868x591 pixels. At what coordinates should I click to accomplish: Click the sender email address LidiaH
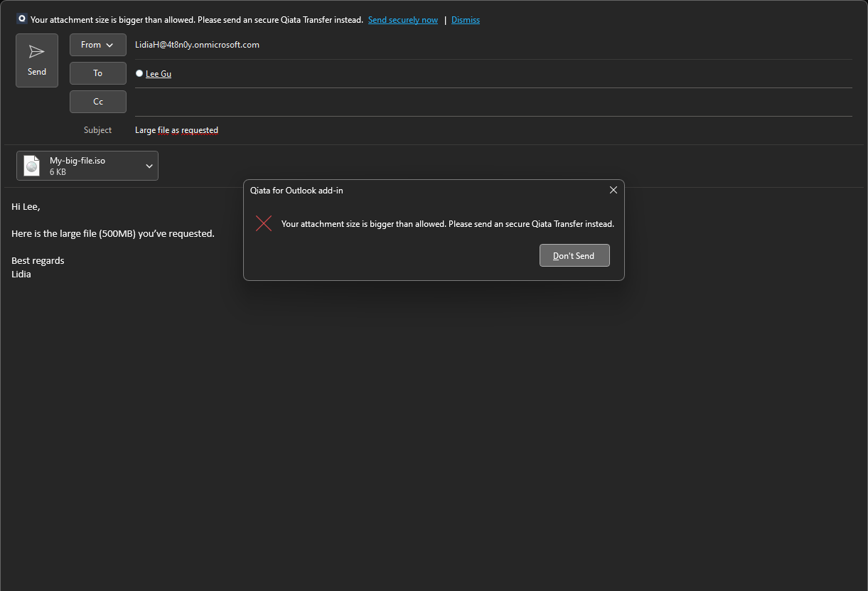coord(197,45)
